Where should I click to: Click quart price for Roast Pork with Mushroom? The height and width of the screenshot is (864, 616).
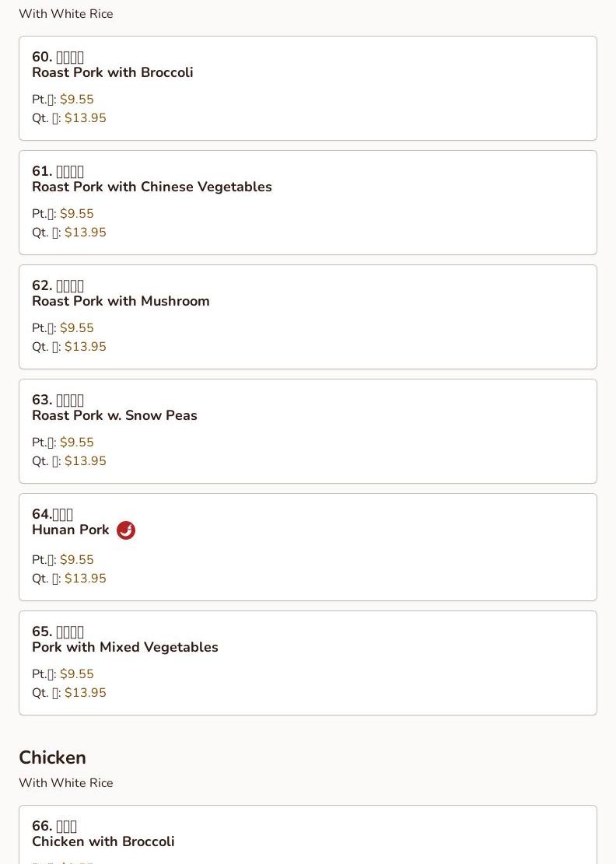click(85, 347)
